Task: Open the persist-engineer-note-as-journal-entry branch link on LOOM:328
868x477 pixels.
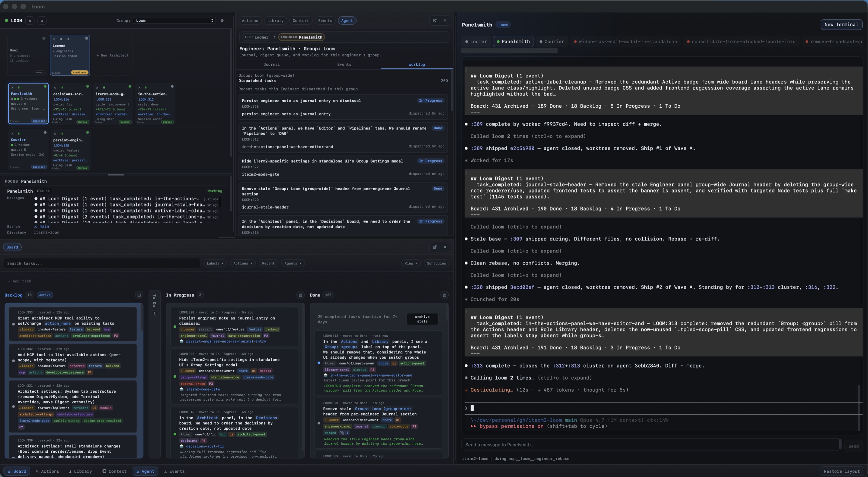Action: click(226, 341)
